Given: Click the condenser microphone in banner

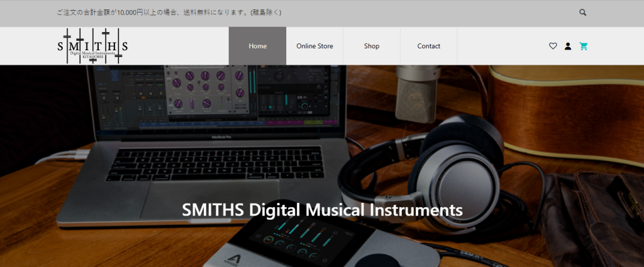Looking at the screenshot, I should pos(417,93).
